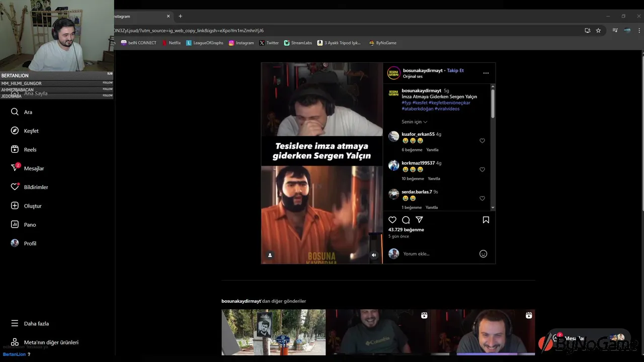
Task: Expand the Senin için comment filter
Action: pyautogui.click(x=415, y=122)
